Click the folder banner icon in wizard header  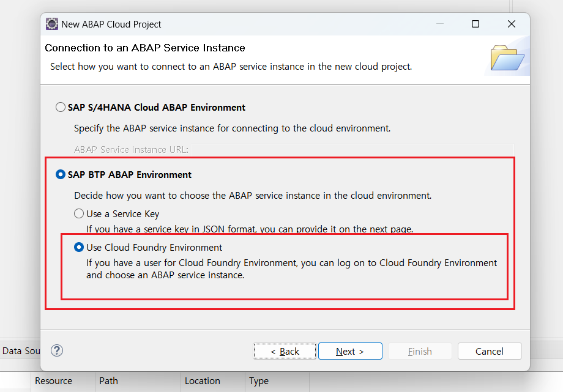507,57
